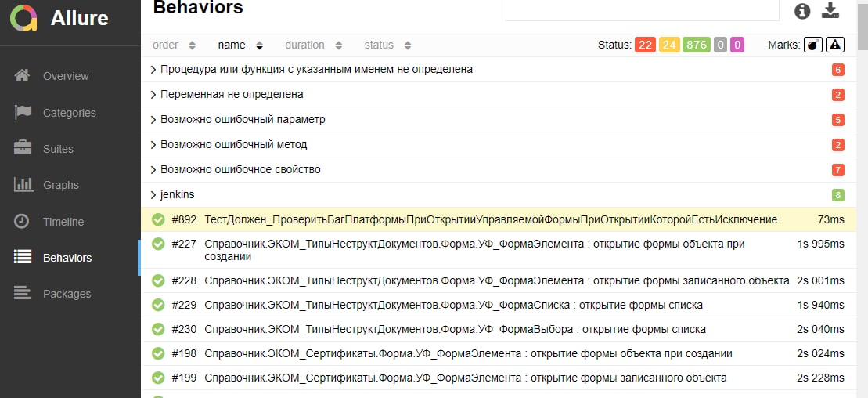The height and width of the screenshot is (398, 868).
Task: Open the Overview home icon
Action: (23, 76)
